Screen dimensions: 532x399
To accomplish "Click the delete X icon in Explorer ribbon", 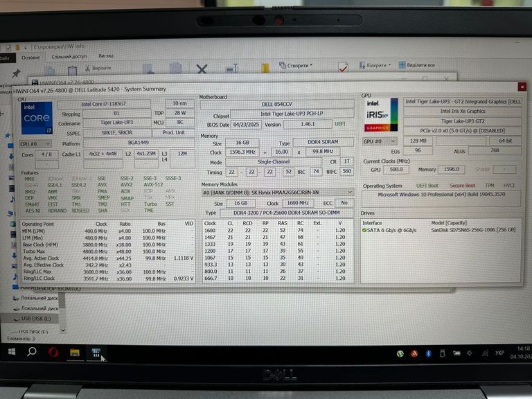I will (x=202, y=69).
